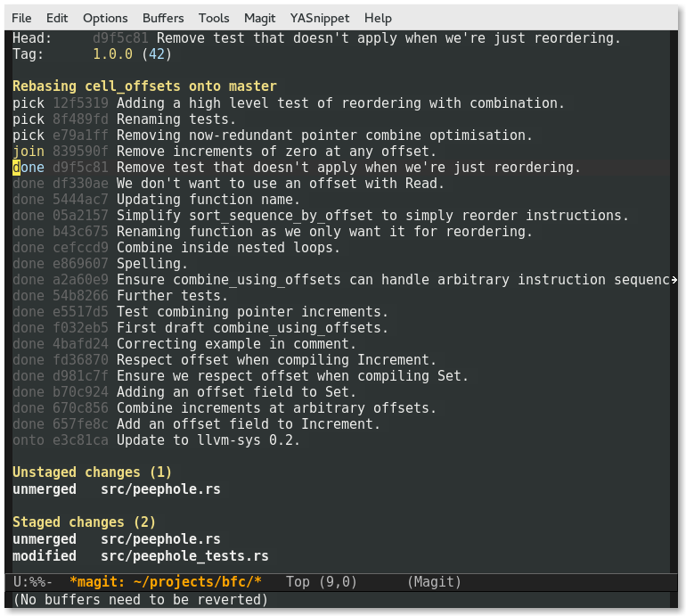Open the Magit menu
The width and height of the screenshot is (686, 616).
pos(259,18)
